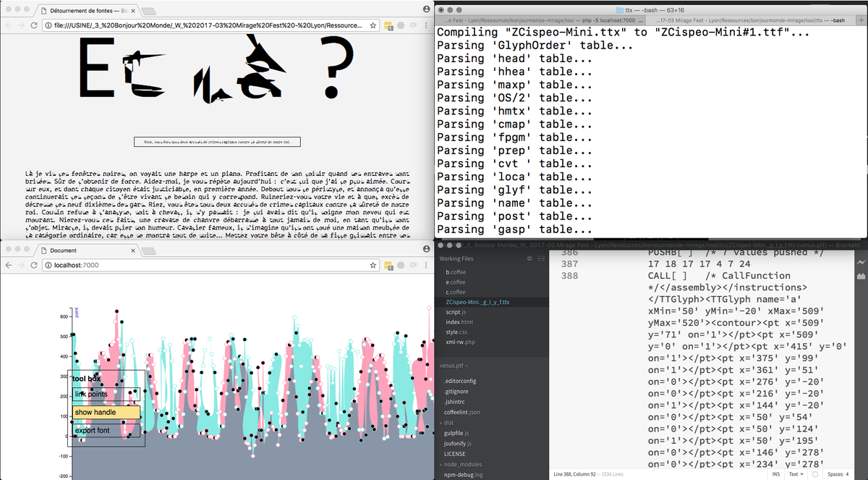Open the yellow extension icon in Chrome toolbar
The image size is (868, 480).
(x=388, y=265)
